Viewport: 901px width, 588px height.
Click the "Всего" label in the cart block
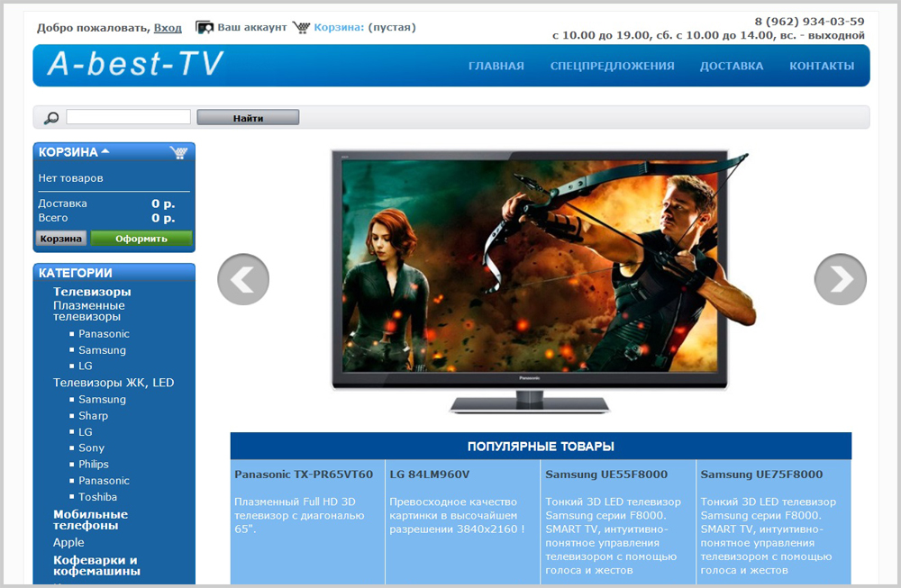click(53, 218)
